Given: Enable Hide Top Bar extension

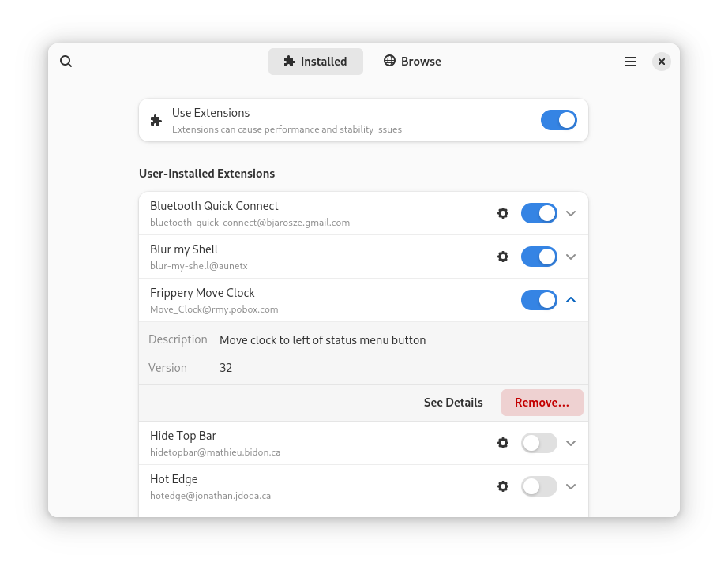Looking at the screenshot, I should coord(539,443).
